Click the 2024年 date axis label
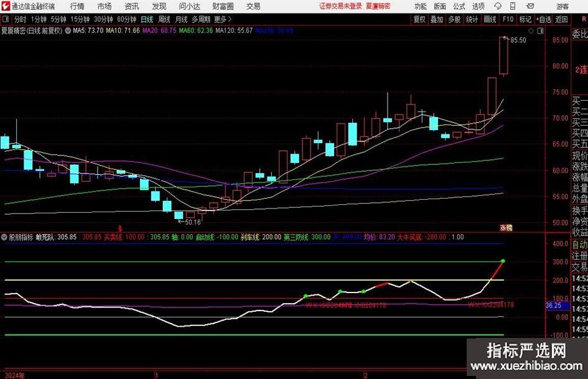 point(15,375)
